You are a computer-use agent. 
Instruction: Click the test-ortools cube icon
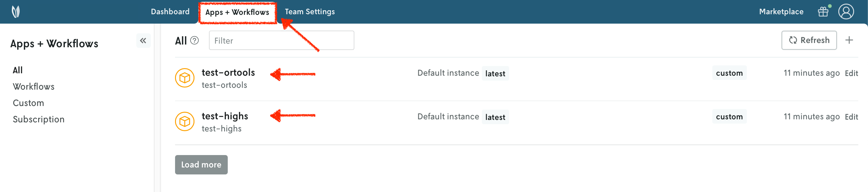click(x=185, y=78)
